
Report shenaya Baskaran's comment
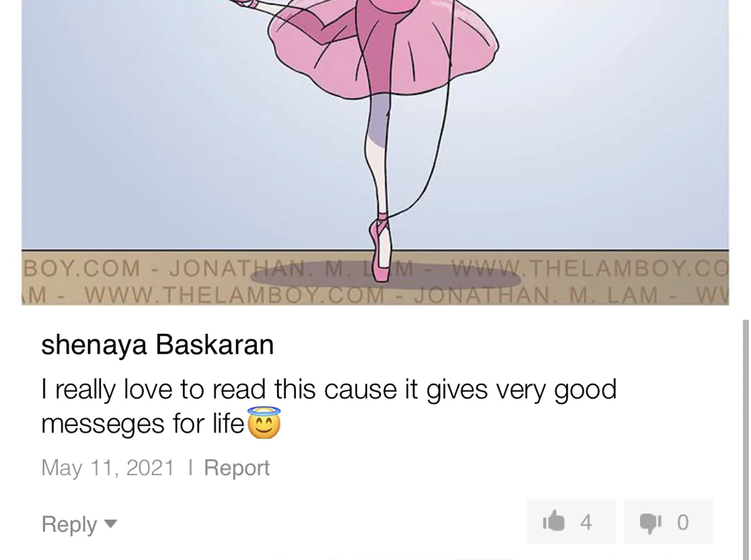[x=236, y=467]
